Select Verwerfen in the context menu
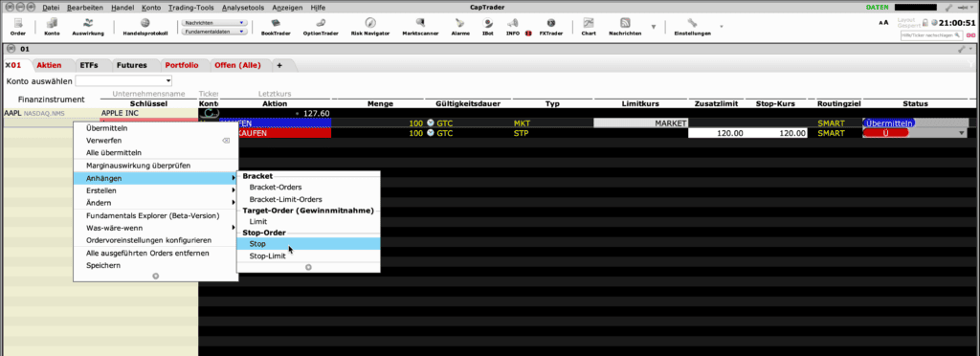 156,141
